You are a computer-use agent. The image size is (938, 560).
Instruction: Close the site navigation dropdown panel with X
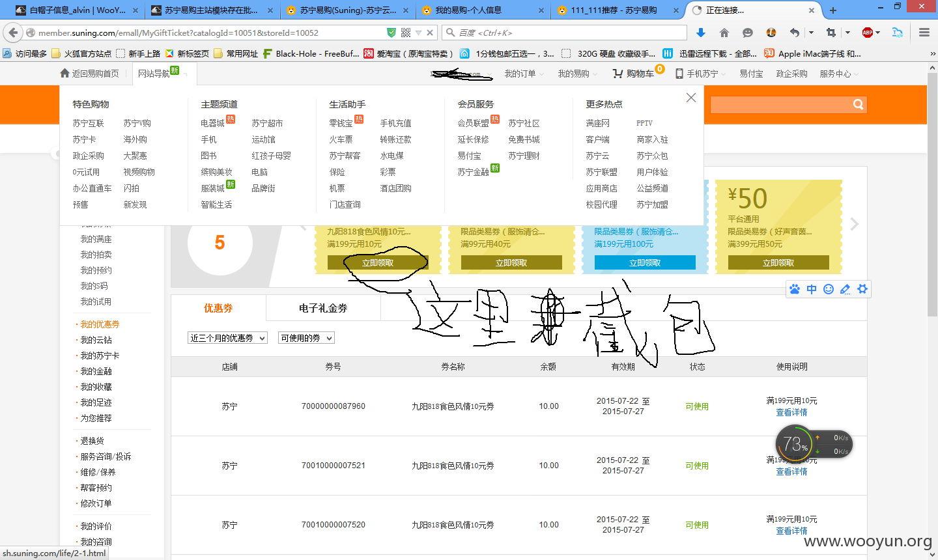click(691, 98)
